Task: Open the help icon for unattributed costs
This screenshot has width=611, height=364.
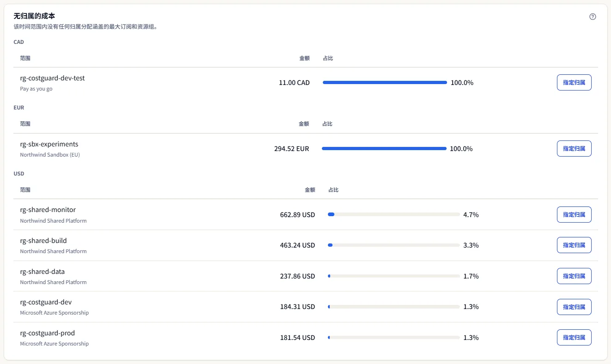Action: 593,17
